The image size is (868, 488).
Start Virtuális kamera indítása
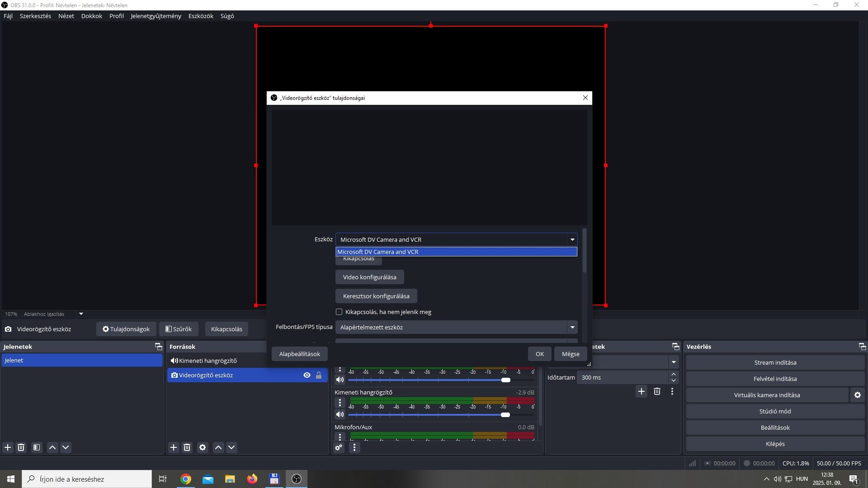tap(767, 395)
